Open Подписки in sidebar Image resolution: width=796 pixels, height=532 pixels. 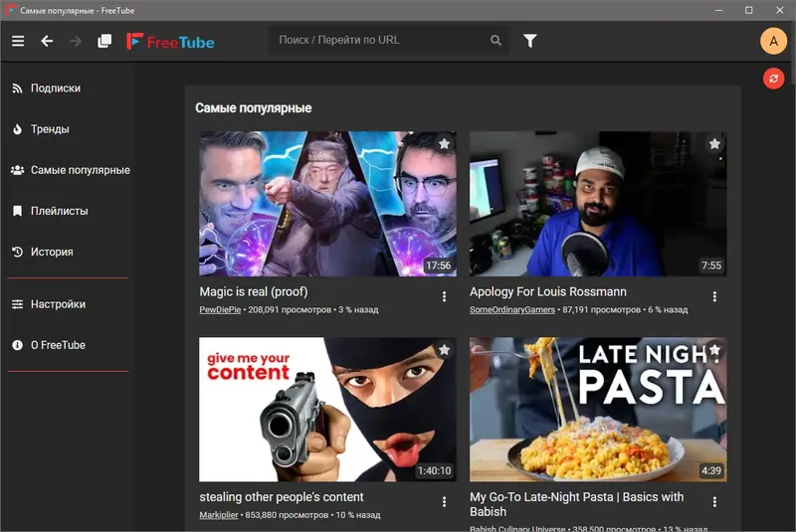tap(68, 89)
